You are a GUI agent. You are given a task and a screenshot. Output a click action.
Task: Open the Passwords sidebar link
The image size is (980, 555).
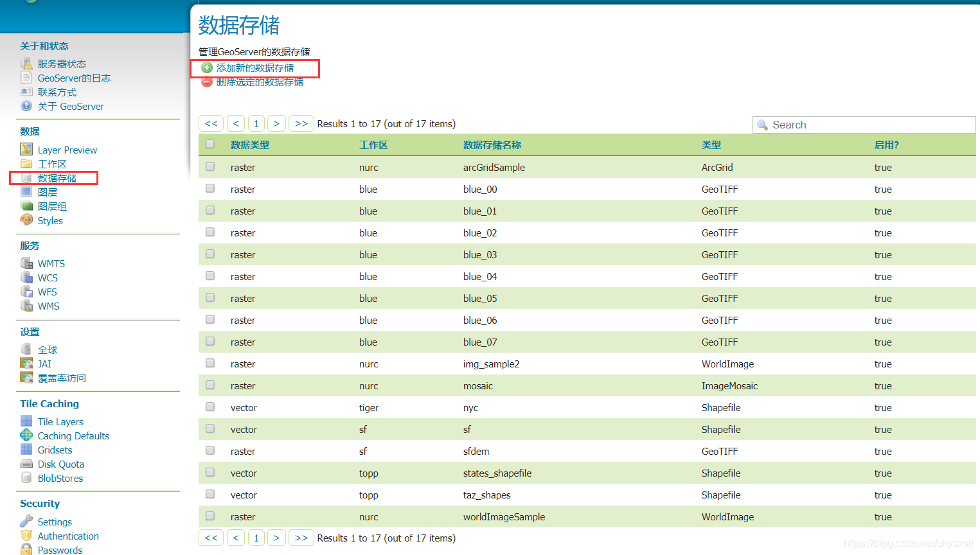(60, 550)
